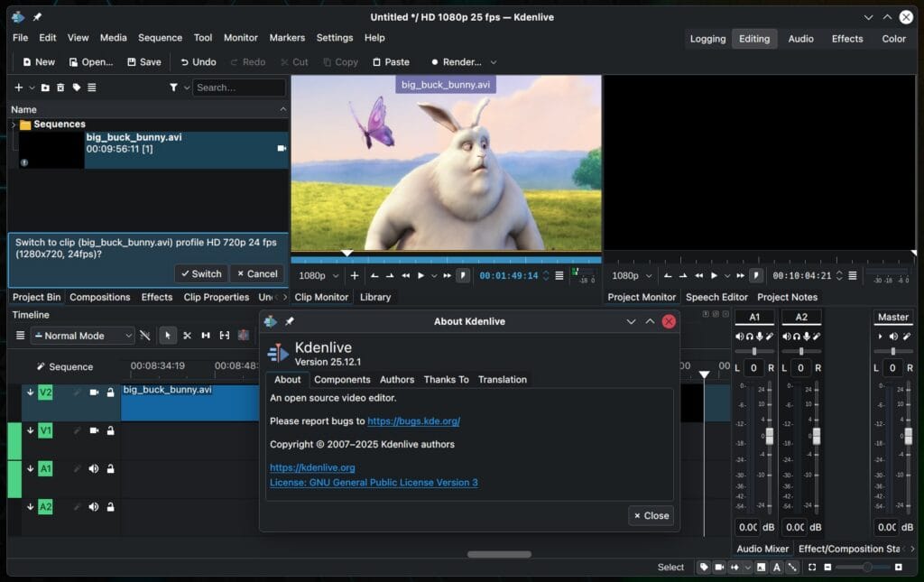This screenshot has height=582, width=924.
Task: Open the Normal Mode dropdown in the timeline
Action: pyautogui.click(x=81, y=335)
